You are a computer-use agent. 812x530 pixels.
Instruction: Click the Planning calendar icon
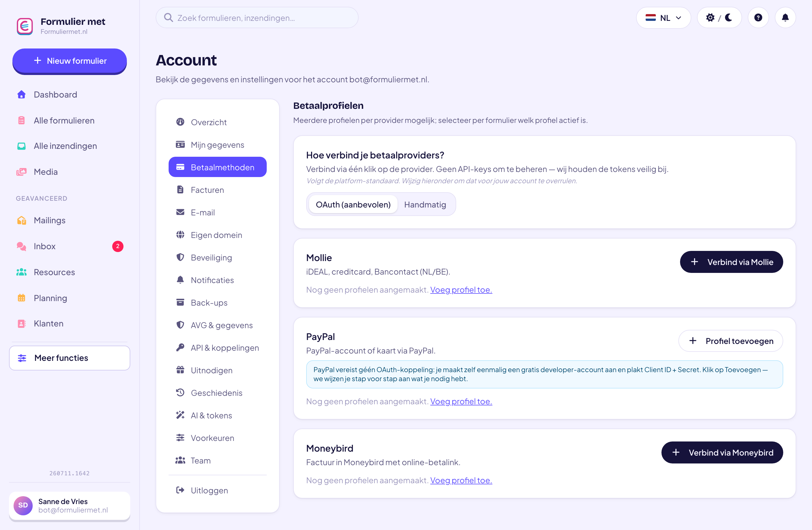pos(21,298)
